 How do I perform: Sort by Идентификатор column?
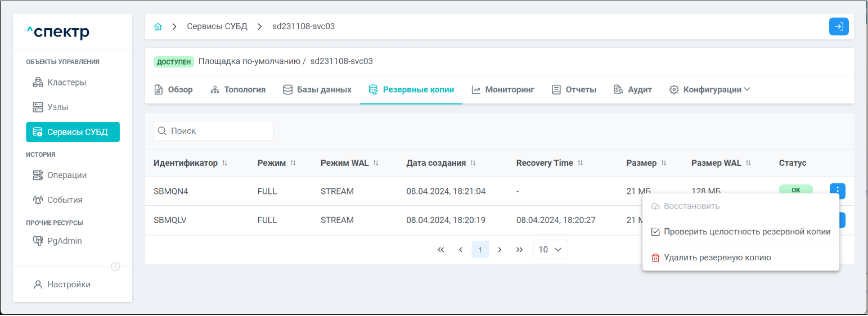(x=224, y=163)
